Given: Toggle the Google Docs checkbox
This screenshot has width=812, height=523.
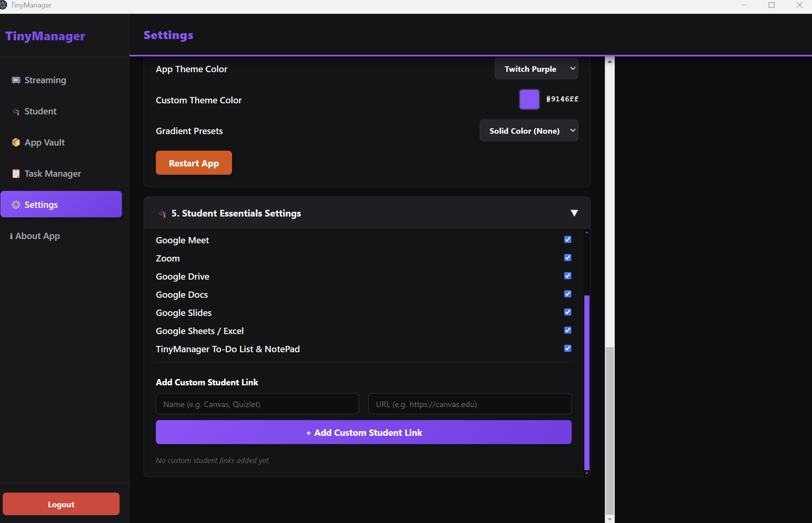Looking at the screenshot, I should coord(568,294).
